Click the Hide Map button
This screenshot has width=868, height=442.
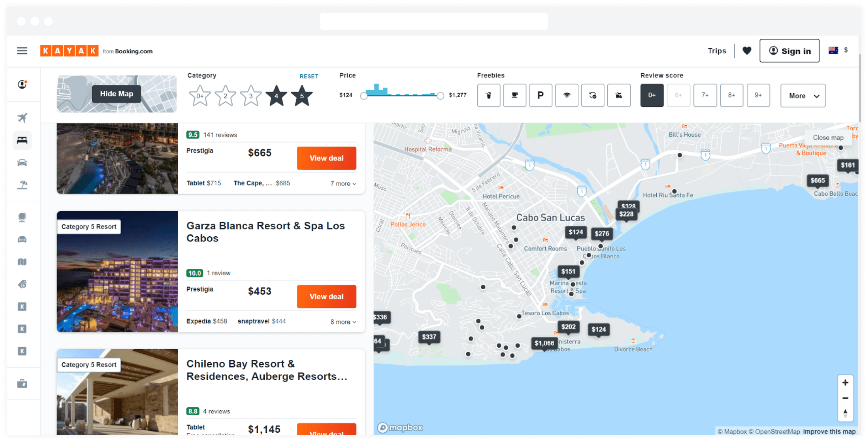coord(117,94)
